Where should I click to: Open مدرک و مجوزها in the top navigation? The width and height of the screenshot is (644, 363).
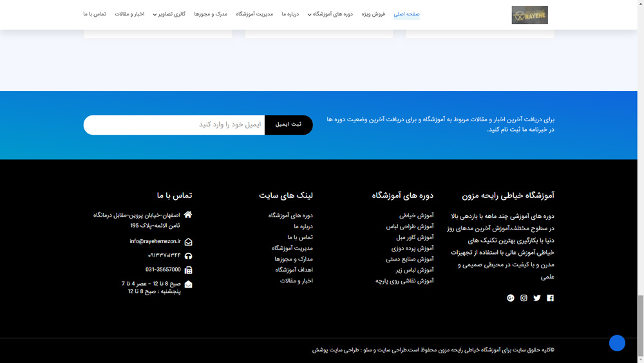(x=211, y=14)
